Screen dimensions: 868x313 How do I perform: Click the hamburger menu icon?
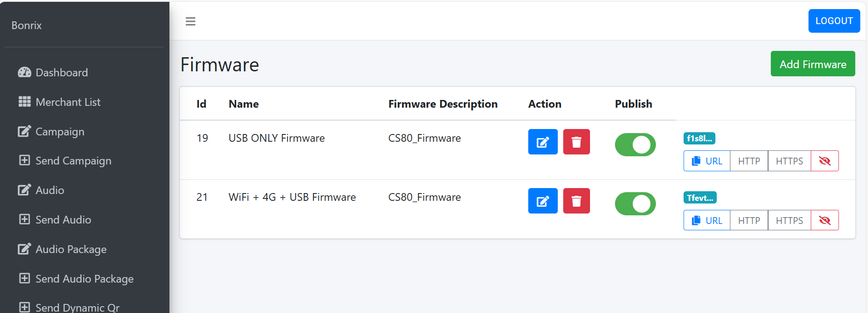(x=190, y=21)
